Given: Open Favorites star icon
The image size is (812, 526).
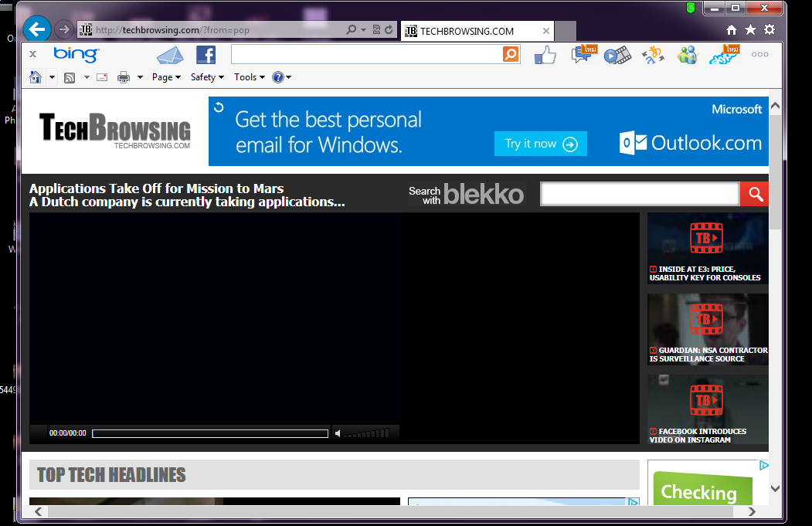Looking at the screenshot, I should (x=750, y=30).
